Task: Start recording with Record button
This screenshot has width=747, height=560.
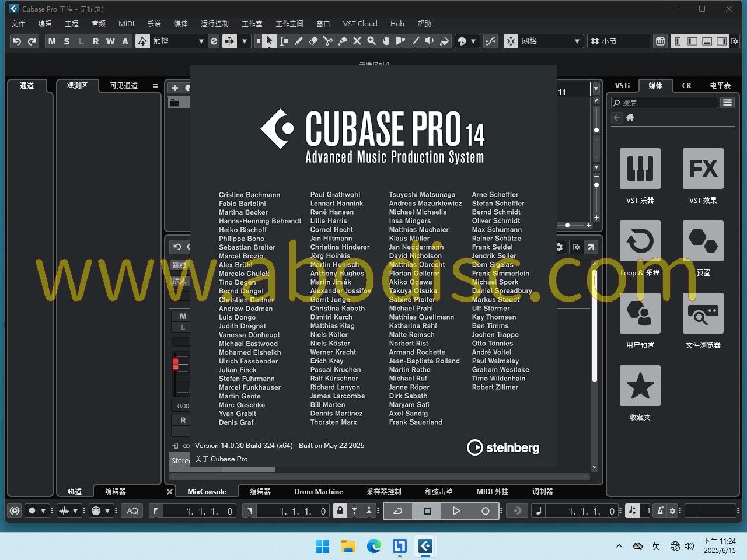Action: click(x=485, y=511)
